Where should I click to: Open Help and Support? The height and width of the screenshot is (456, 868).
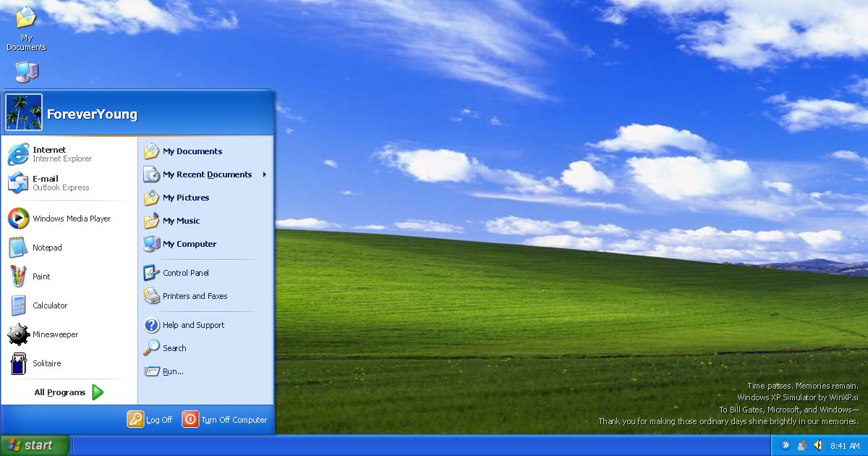(x=205, y=325)
